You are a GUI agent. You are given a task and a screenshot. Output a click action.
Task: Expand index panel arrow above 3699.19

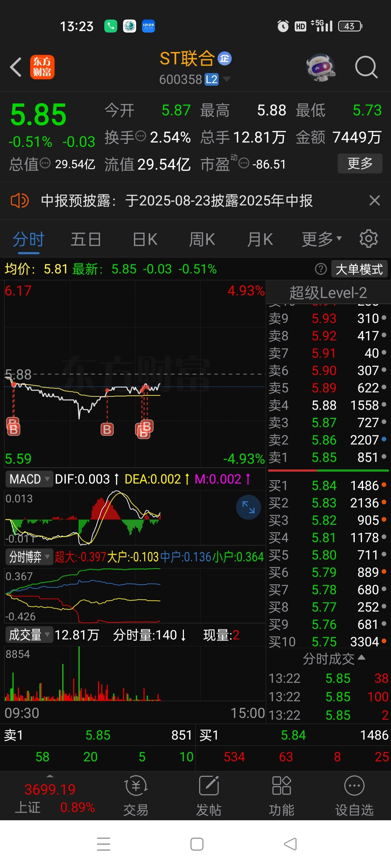[50, 776]
